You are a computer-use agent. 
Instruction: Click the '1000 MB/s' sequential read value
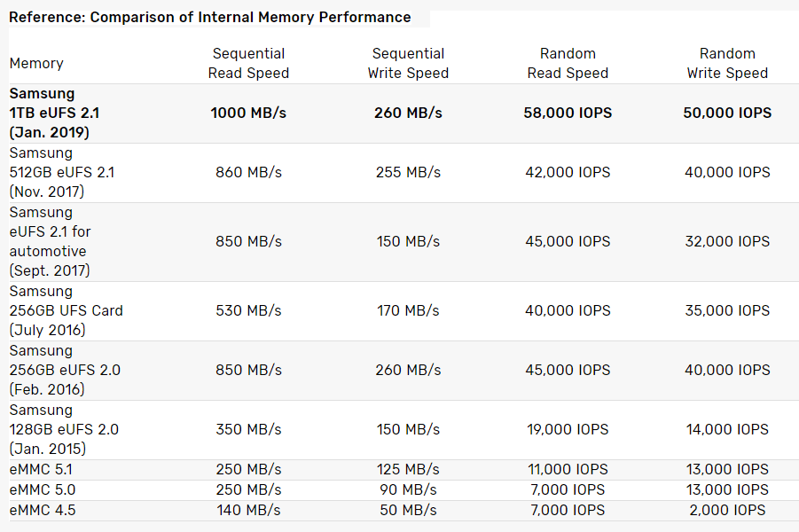click(x=248, y=113)
